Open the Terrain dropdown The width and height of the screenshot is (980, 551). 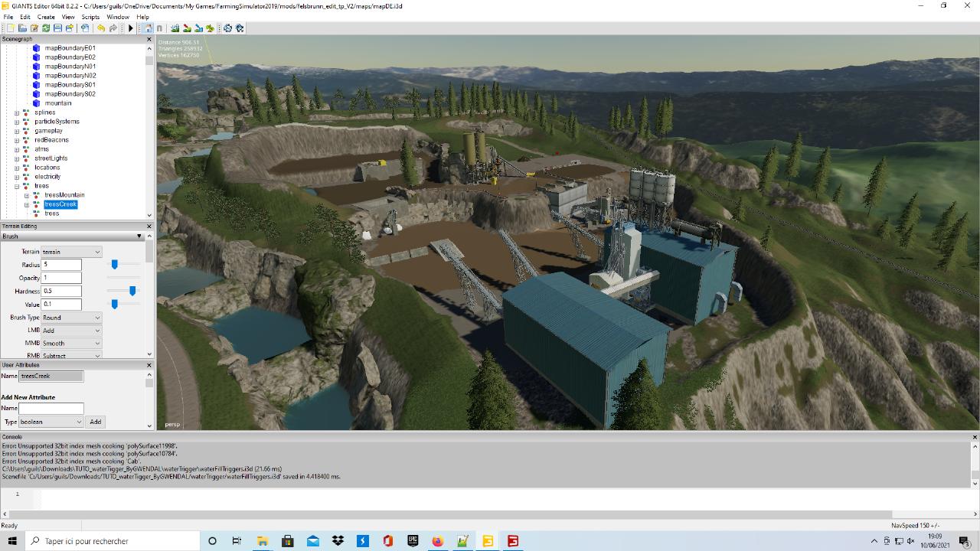[x=71, y=252]
